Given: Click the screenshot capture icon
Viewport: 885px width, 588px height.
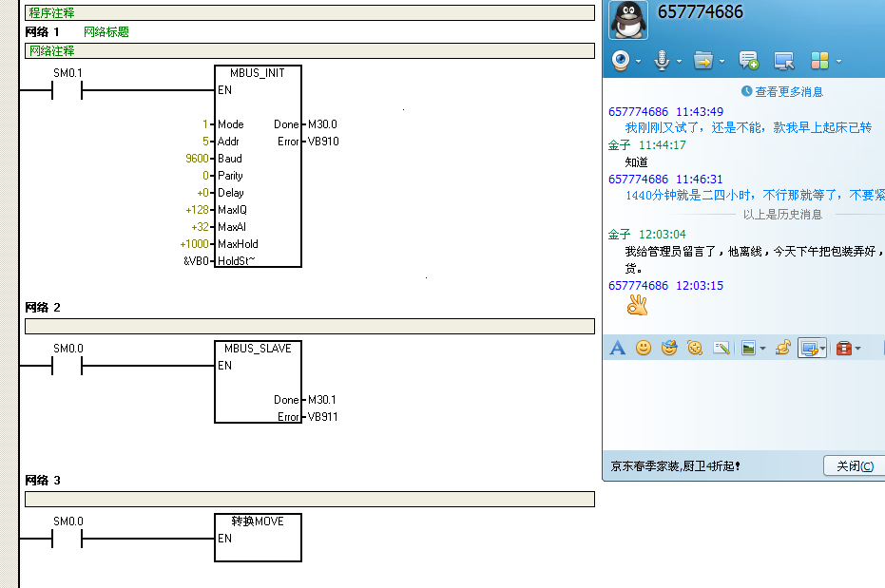Looking at the screenshot, I should [809, 349].
